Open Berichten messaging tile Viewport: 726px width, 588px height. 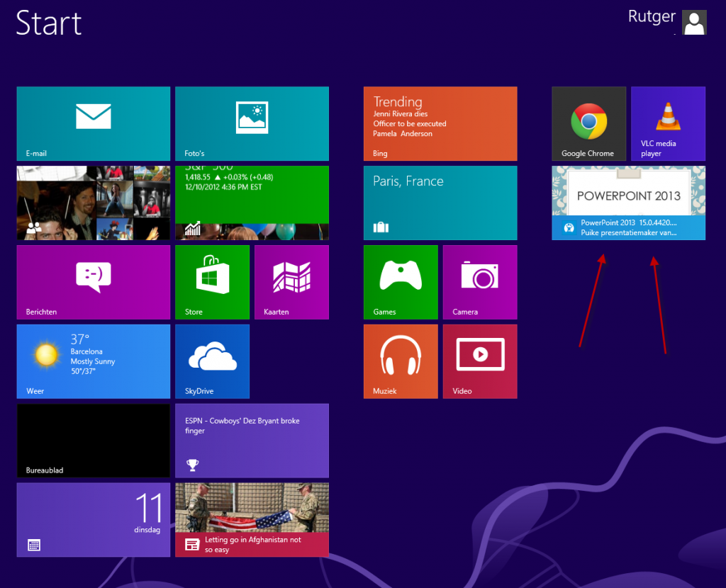(93, 282)
